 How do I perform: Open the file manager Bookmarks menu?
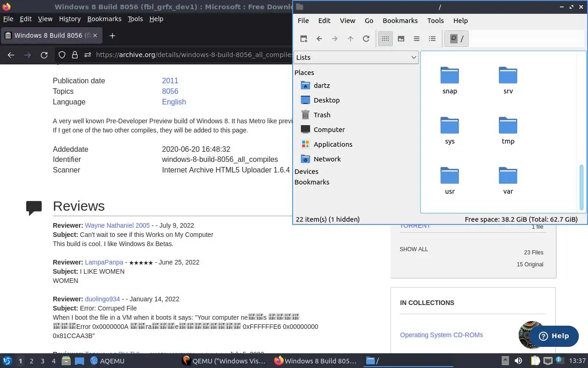[400, 21]
